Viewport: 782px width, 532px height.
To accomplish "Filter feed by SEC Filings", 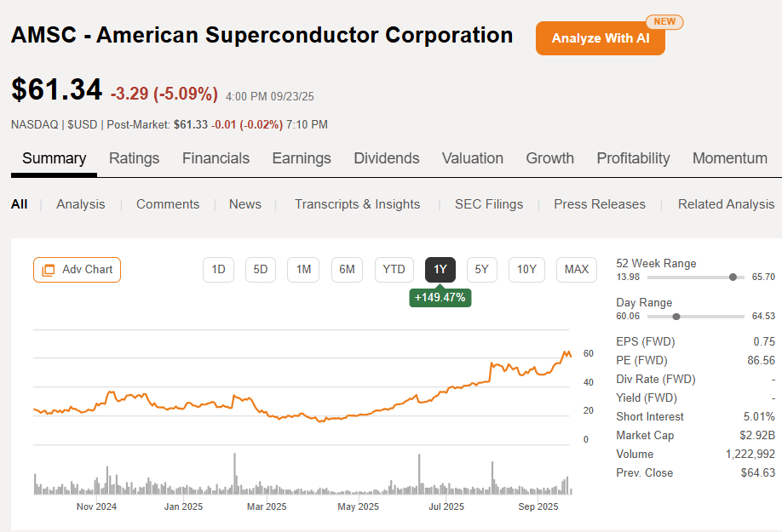I will pos(489,204).
